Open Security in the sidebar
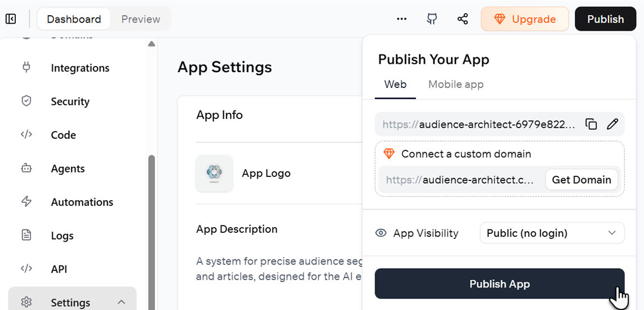The width and height of the screenshot is (644, 310). [x=70, y=101]
